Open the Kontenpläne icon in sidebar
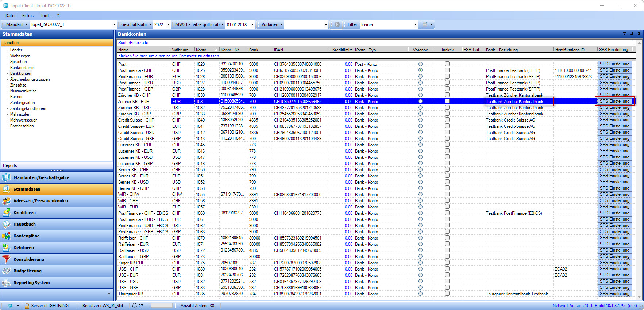Image resolution: width=644 pixels, height=310 pixels. 6,236
